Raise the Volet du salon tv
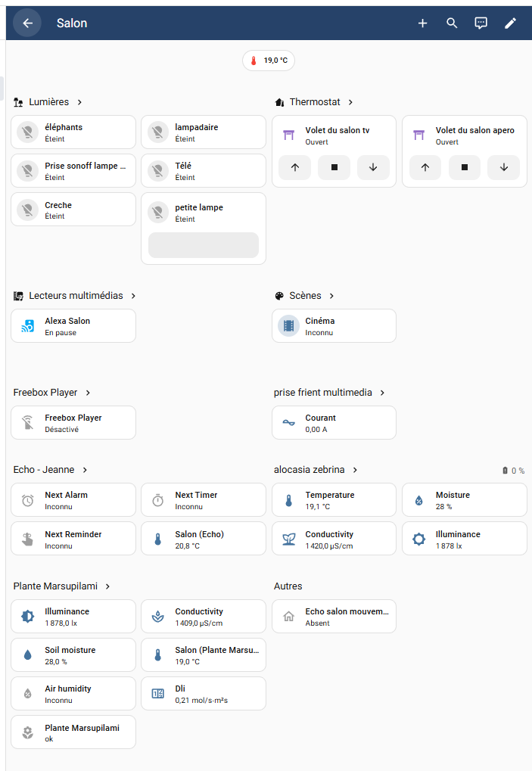This screenshot has height=771, width=532. point(295,167)
